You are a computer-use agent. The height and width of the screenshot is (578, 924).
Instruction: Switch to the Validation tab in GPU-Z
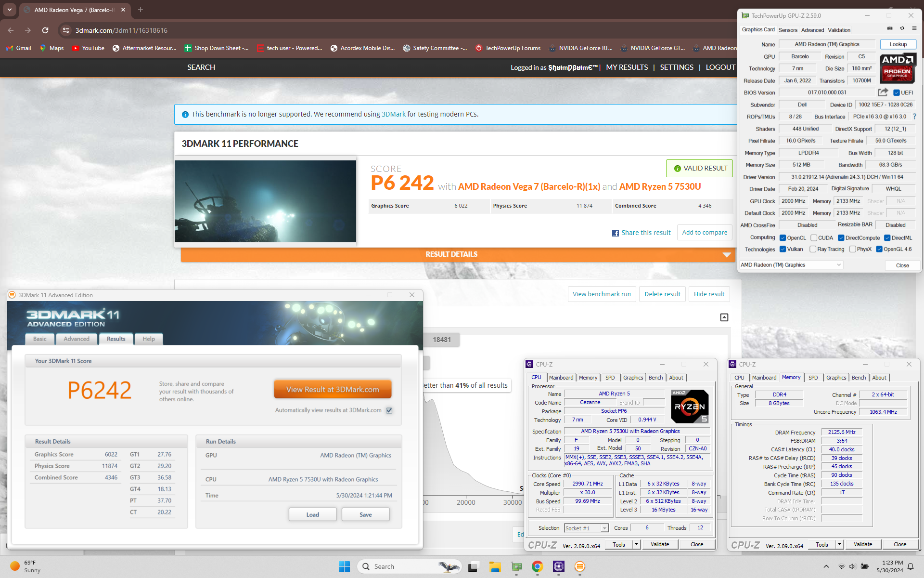(839, 30)
